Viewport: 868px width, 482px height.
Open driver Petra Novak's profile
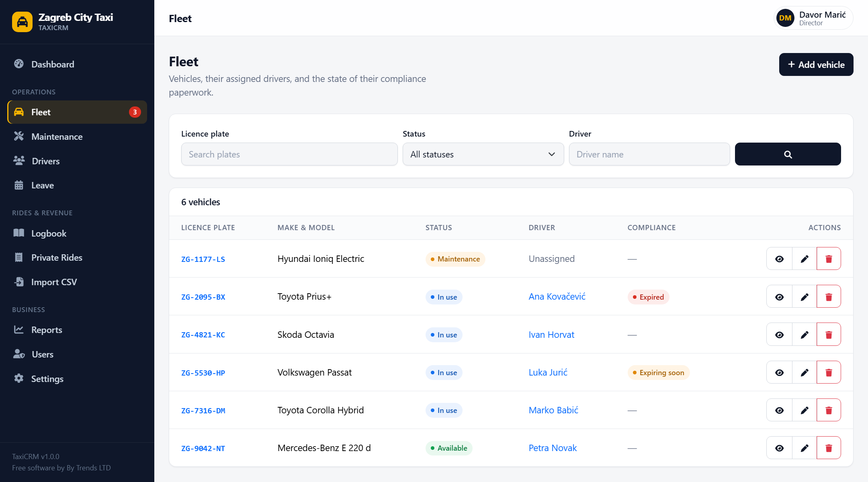(x=553, y=448)
